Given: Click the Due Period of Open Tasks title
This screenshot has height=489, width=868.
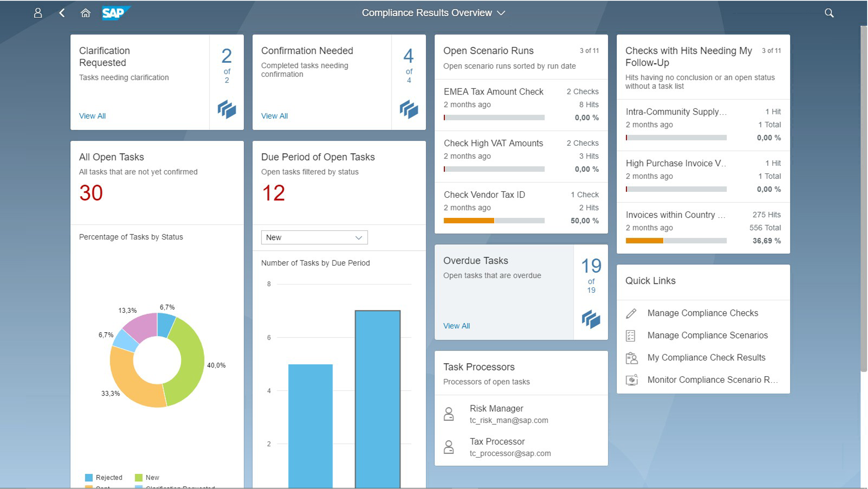Looking at the screenshot, I should point(318,157).
